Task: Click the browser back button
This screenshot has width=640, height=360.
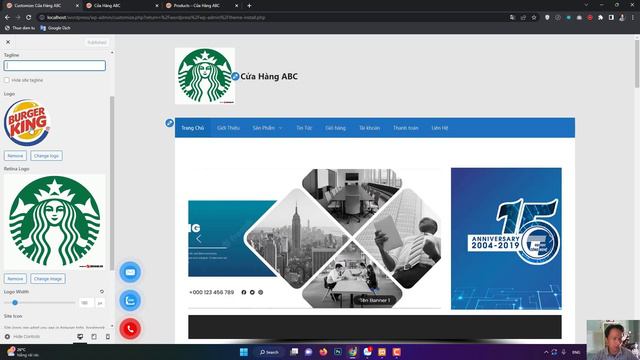Action: point(7,18)
